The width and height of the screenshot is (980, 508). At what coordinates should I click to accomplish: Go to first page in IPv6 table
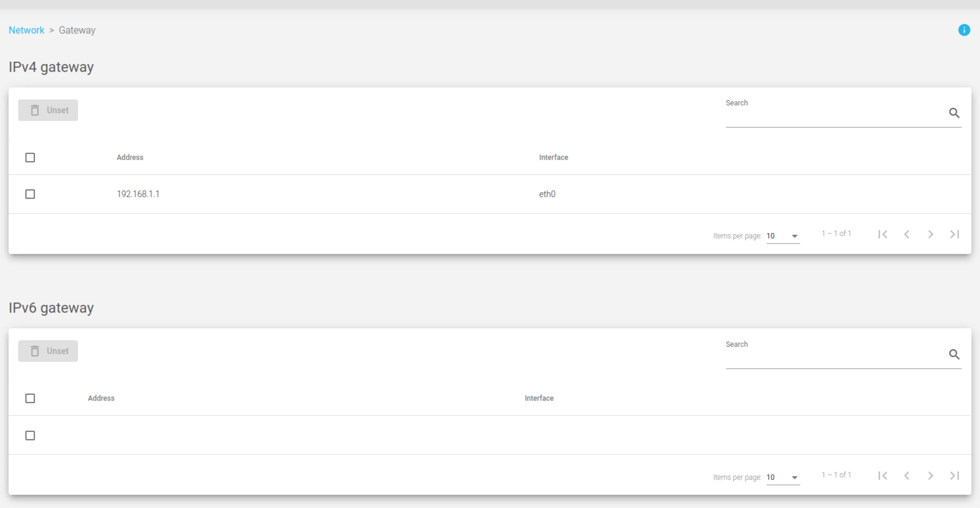click(883, 476)
